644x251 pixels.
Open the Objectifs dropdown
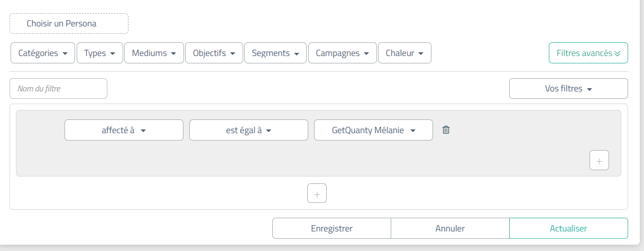click(x=214, y=53)
